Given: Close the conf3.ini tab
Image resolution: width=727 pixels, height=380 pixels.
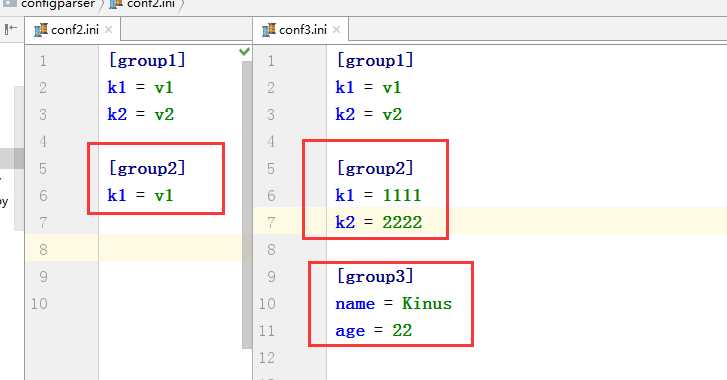Looking at the screenshot, I should [x=337, y=30].
